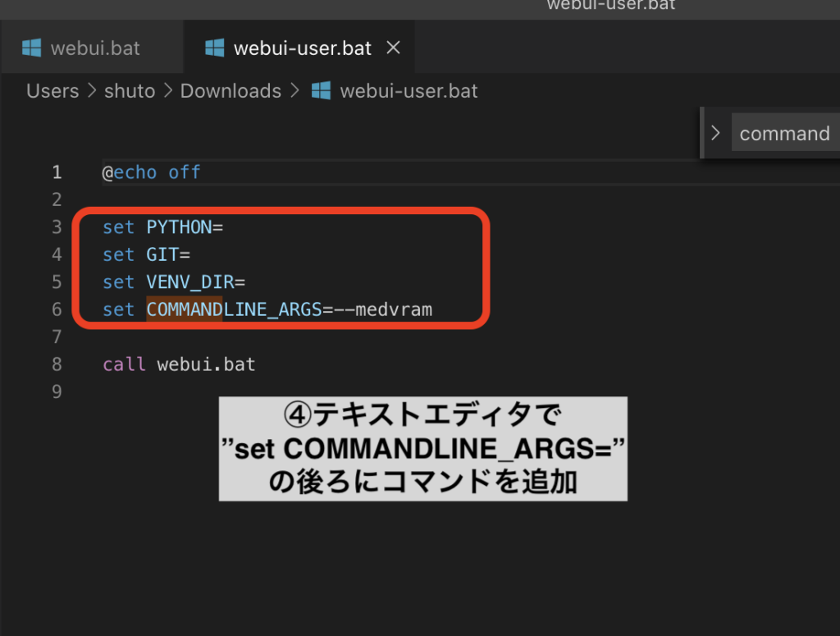
Task: Click the find input containing "command"
Action: coord(784,134)
